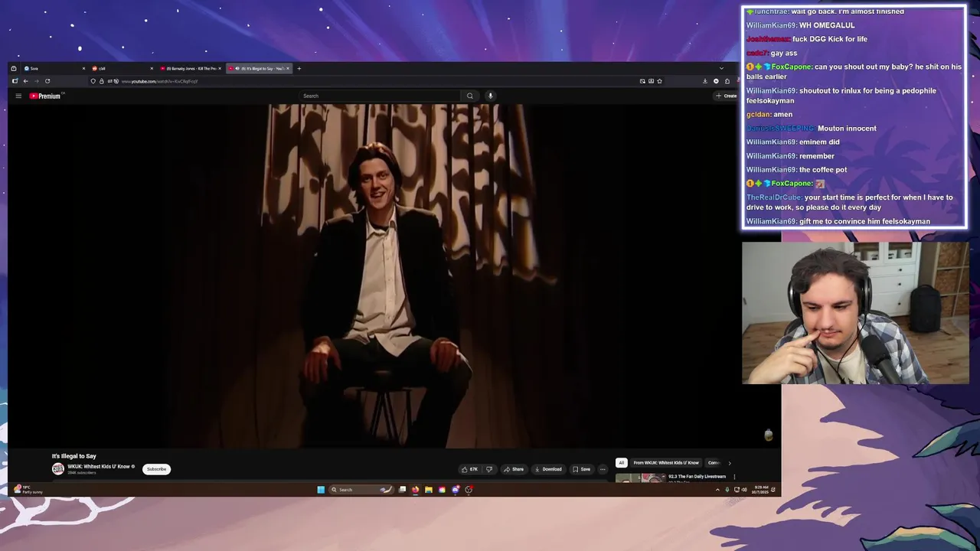Open browser downloads arrow icon
This screenshot has width=980, height=551.
[x=705, y=81]
